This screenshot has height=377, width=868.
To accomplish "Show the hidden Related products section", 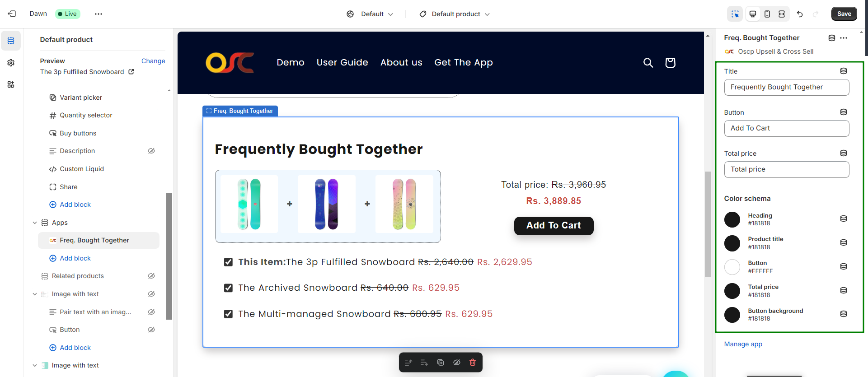I will pos(151,276).
